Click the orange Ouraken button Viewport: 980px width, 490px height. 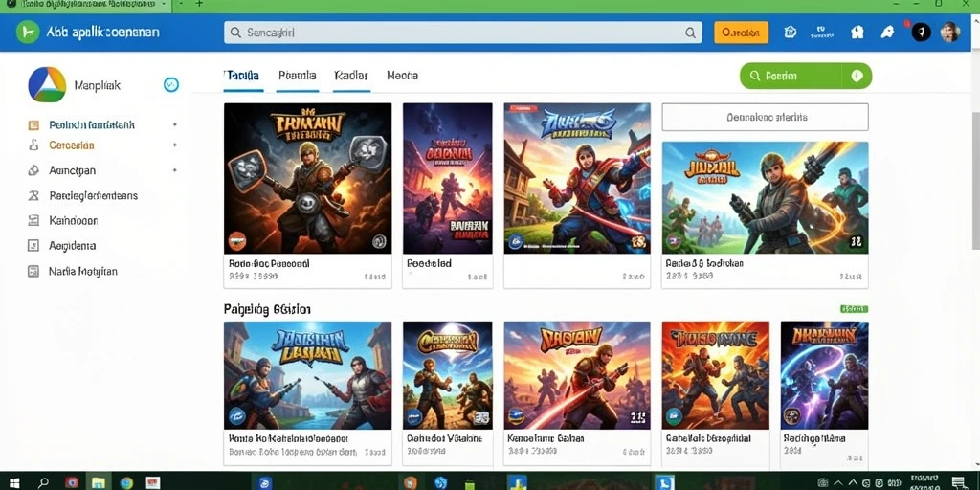(x=742, y=33)
